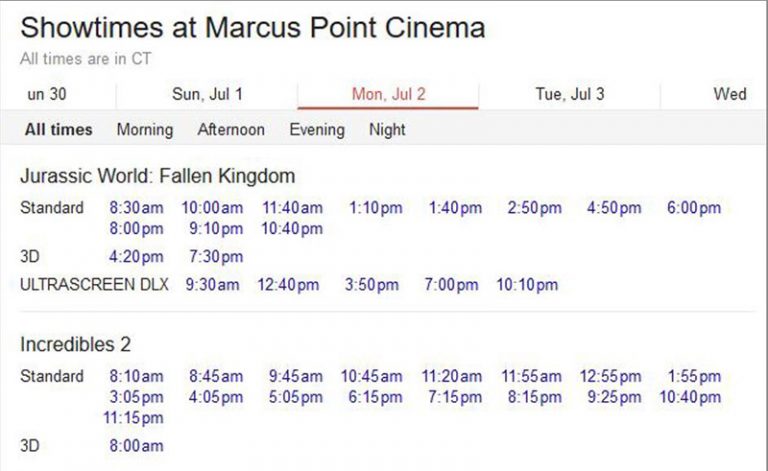Go to the partially visible Wed tab
768x471 pixels.
tap(729, 94)
